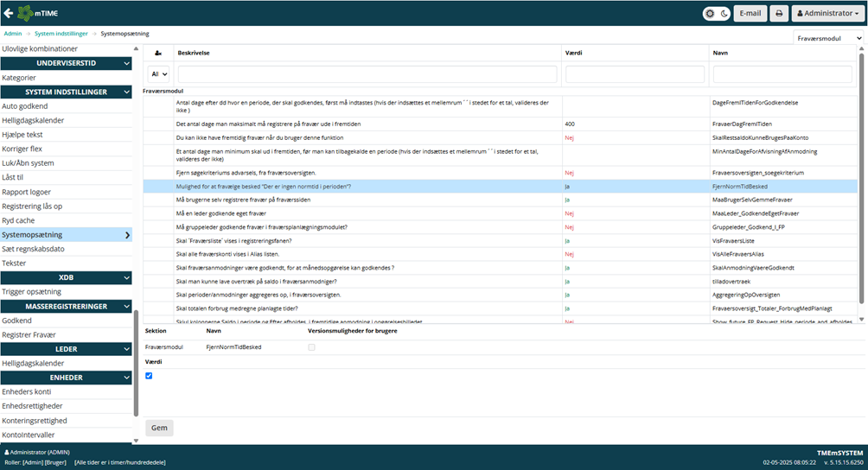Viewport: 868px width, 470px height.
Task: Open the 'All' filter dropdown
Action: pyautogui.click(x=157, y=74)
